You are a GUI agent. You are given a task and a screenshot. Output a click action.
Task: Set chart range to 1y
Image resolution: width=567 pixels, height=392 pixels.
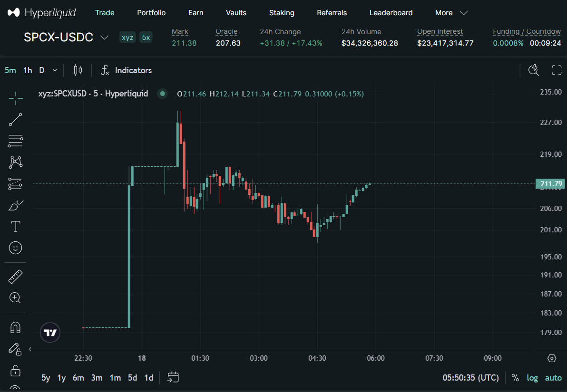tap(61, 378)
